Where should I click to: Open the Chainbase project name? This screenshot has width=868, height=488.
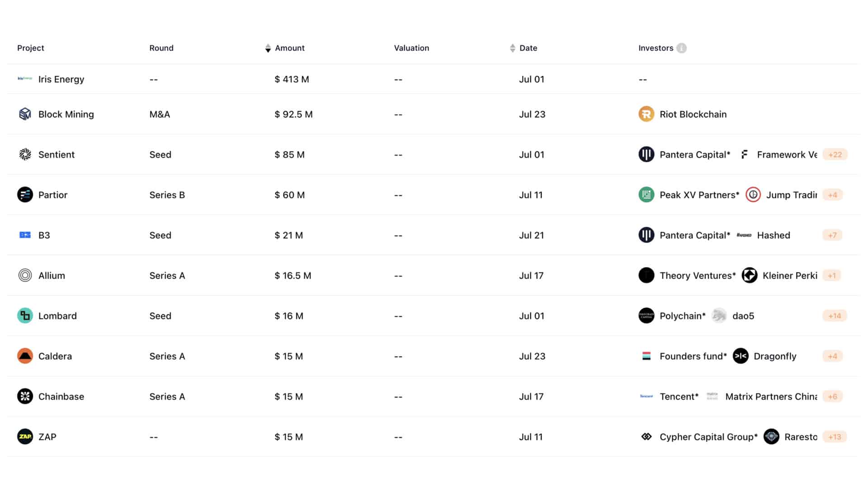coord(61,396)
